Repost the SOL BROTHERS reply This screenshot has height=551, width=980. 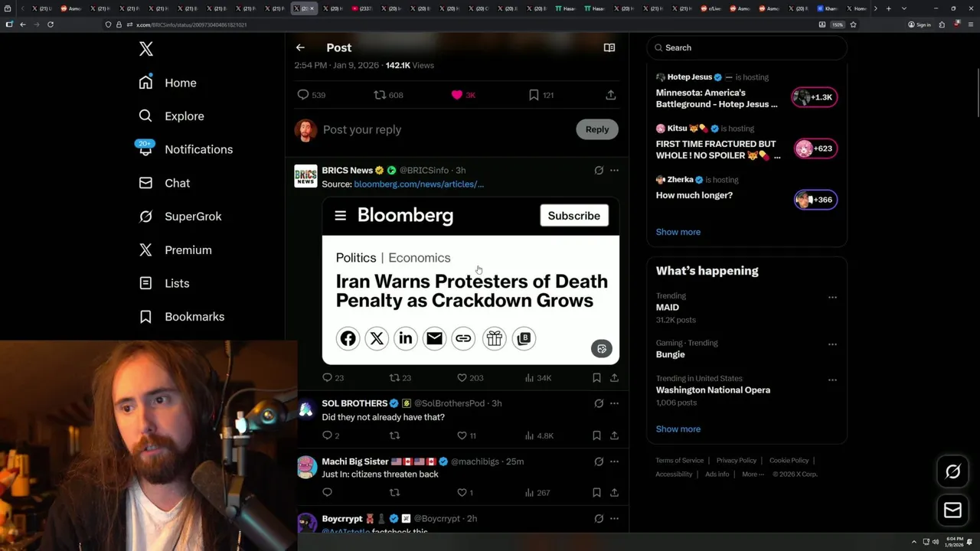tap(395, 435)
